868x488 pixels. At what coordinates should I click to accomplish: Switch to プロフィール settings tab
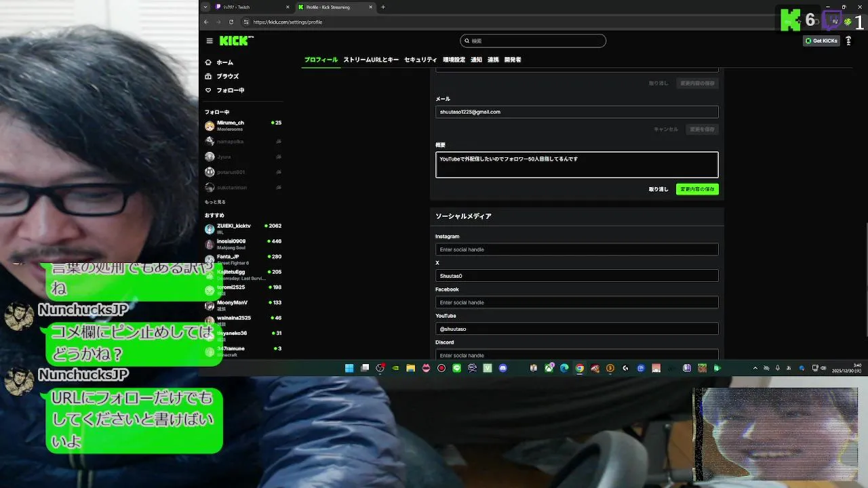point(321,60)
